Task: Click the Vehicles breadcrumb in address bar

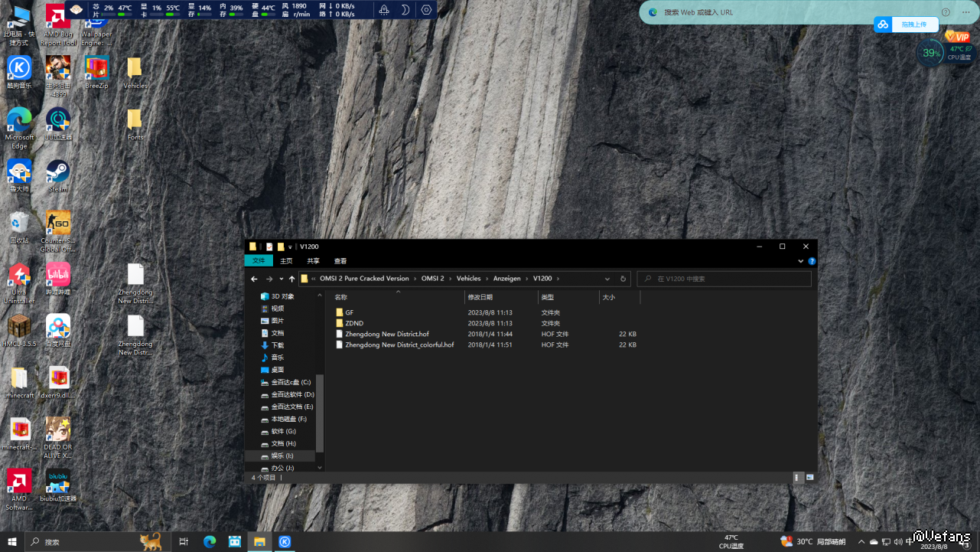Action: tap(468, 279)
